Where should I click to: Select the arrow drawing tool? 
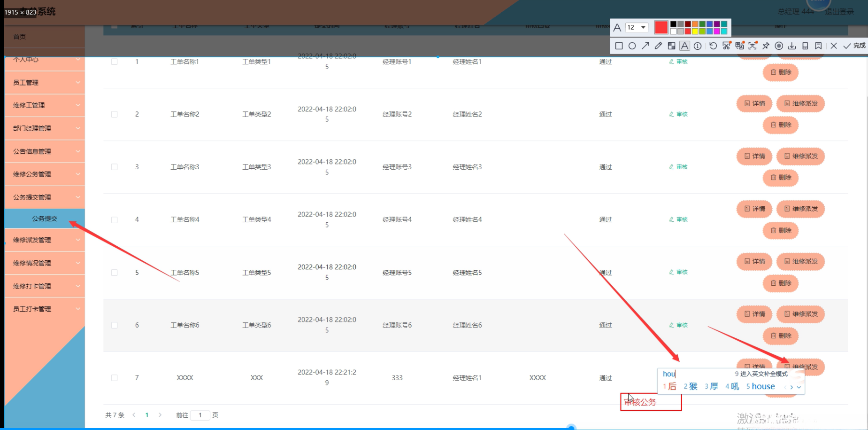pos(645,46)
